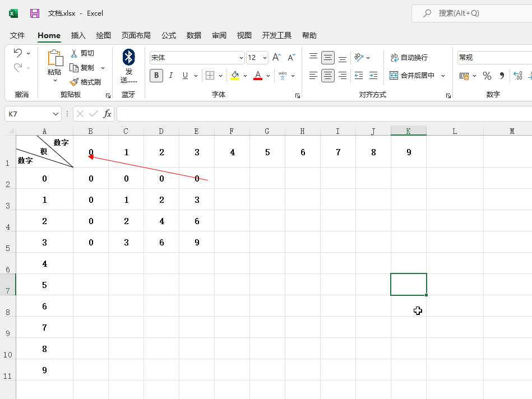
Task: Open the font size 12 dropdown
Action: 265,58
